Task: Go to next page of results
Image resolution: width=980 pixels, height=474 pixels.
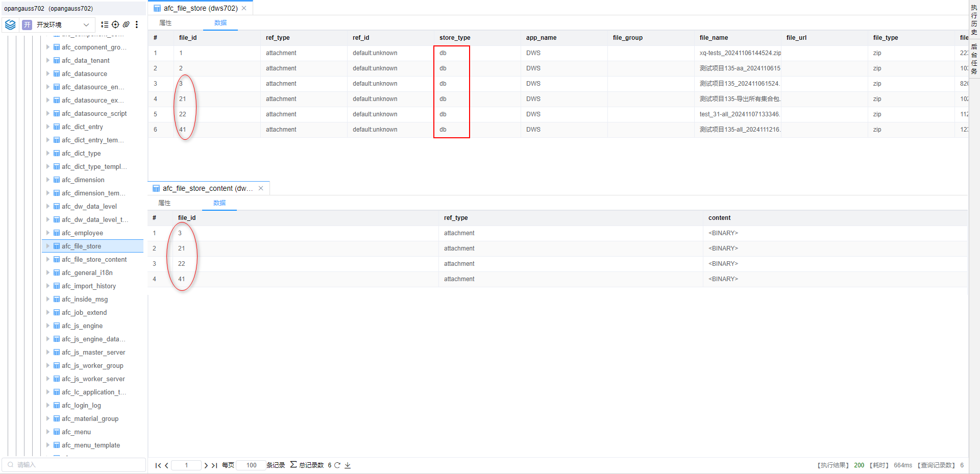Action: point(206,465)
